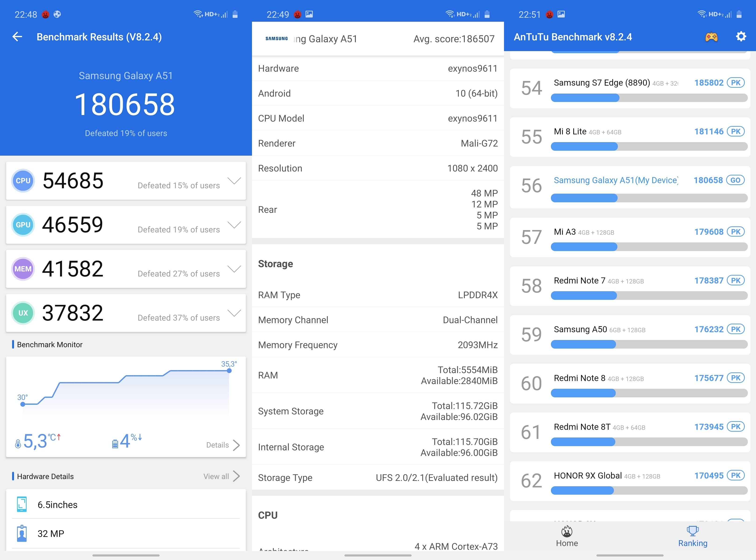Tap the total score 180658
756x560 pixels.
(125, 104)
